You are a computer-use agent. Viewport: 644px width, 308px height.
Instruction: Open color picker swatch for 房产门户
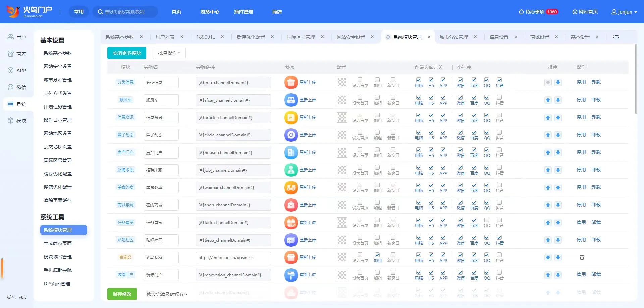pyautogui.click(x=342, y=152)
